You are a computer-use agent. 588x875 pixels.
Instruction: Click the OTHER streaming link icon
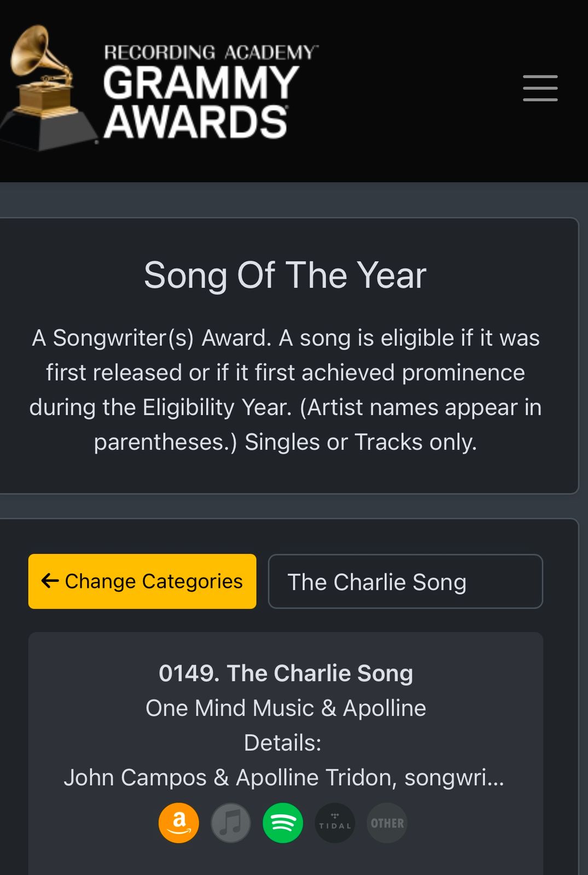(387, 822)
